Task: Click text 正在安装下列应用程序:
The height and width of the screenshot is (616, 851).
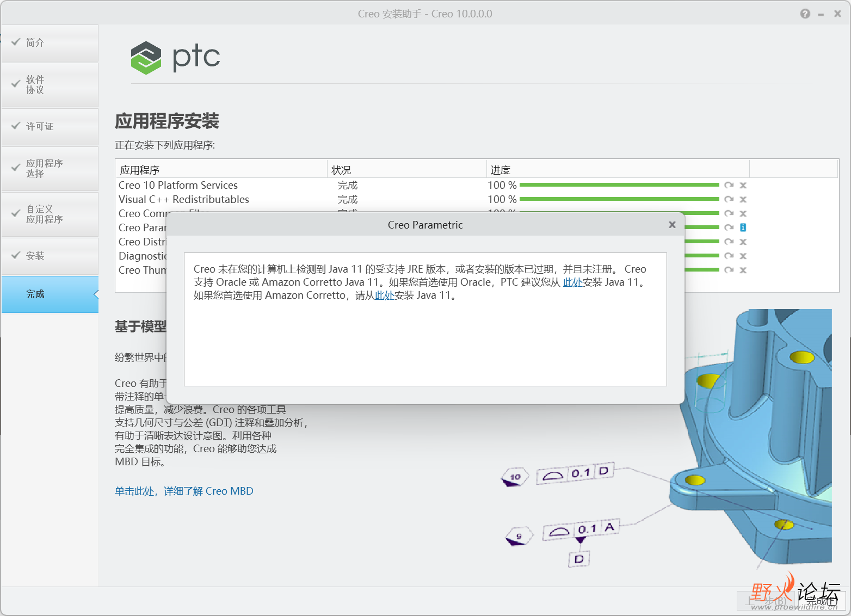Action: 165,145
